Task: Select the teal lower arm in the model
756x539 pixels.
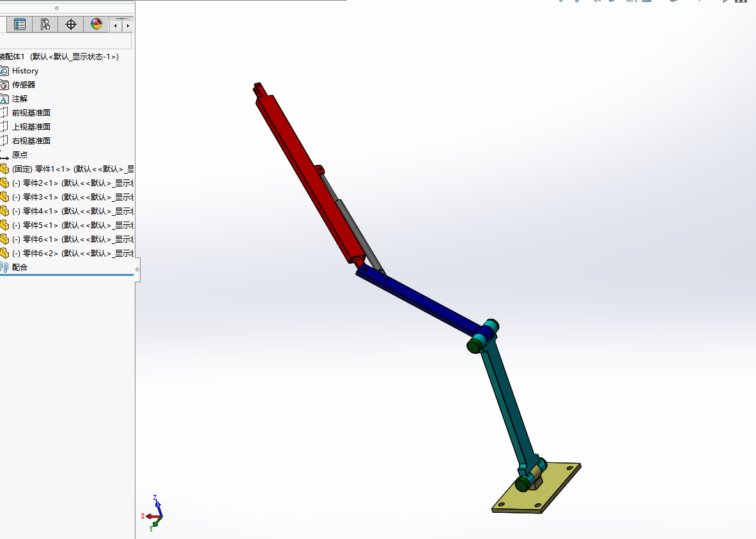Action: 509,405
